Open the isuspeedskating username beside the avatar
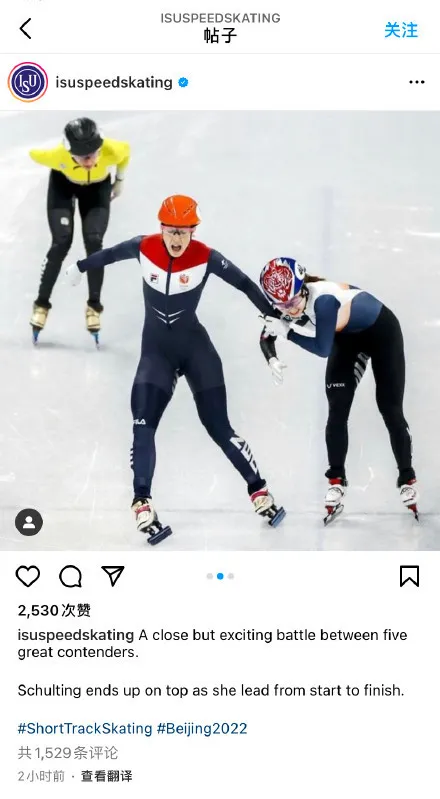440x799 pixels. pos(114,82)
